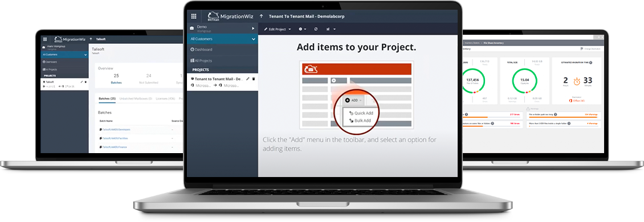
Task: Click the orange stopwatch icon
Action: pos(577,81)
